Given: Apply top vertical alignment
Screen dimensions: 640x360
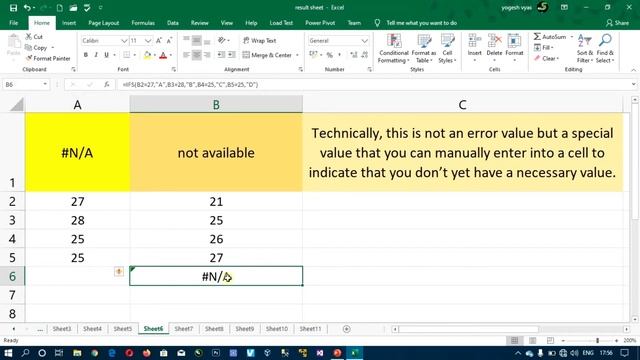Looking at the screenshot, I should tap(186, 40).
